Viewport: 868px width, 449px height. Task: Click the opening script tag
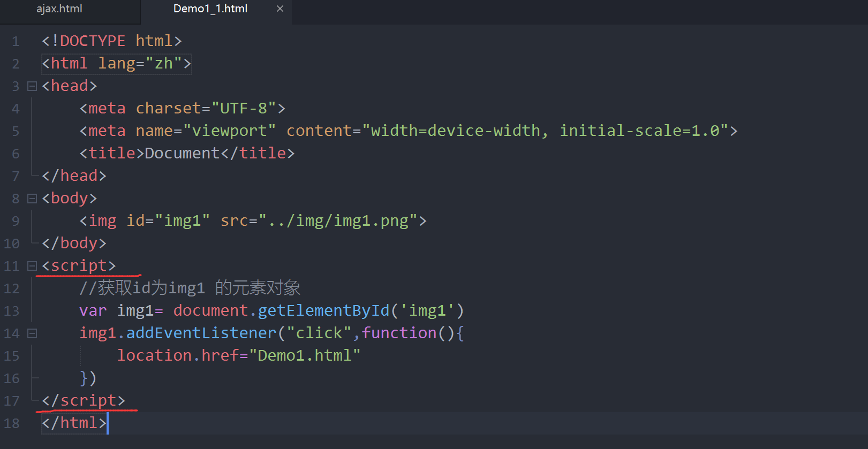tap(79, 265)
